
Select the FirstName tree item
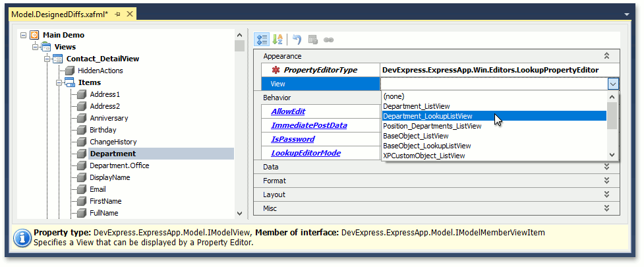[105, 202]
